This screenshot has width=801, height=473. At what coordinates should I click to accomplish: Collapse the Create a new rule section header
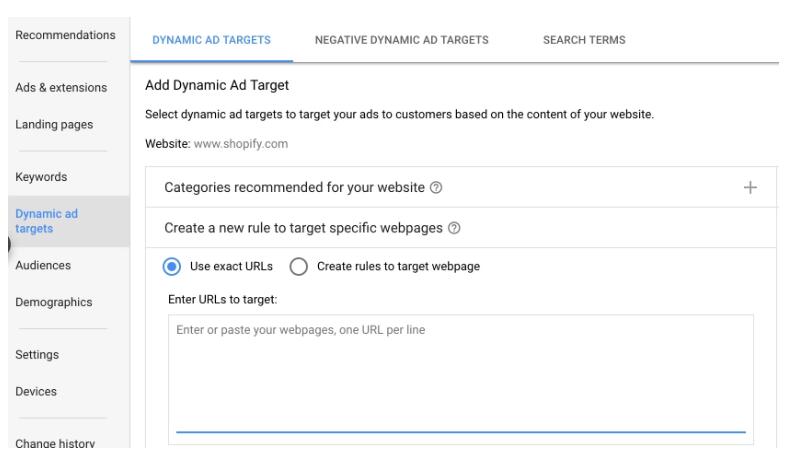point(300,228)
